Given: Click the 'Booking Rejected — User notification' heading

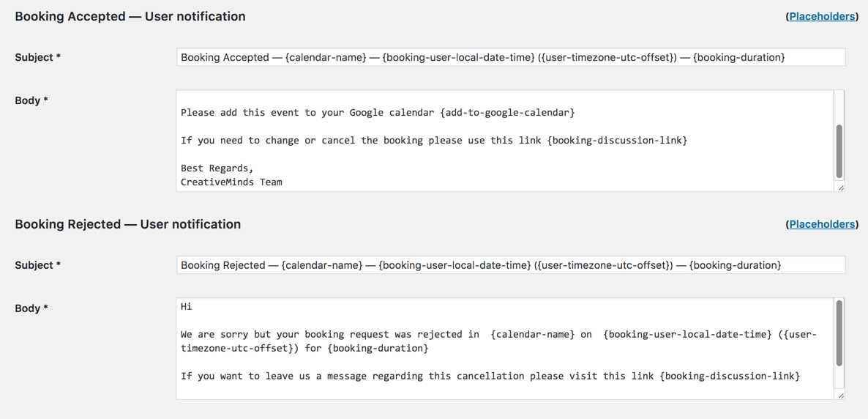Looking at the screenshot, I should pyautogui.click(x=127, y=224).
